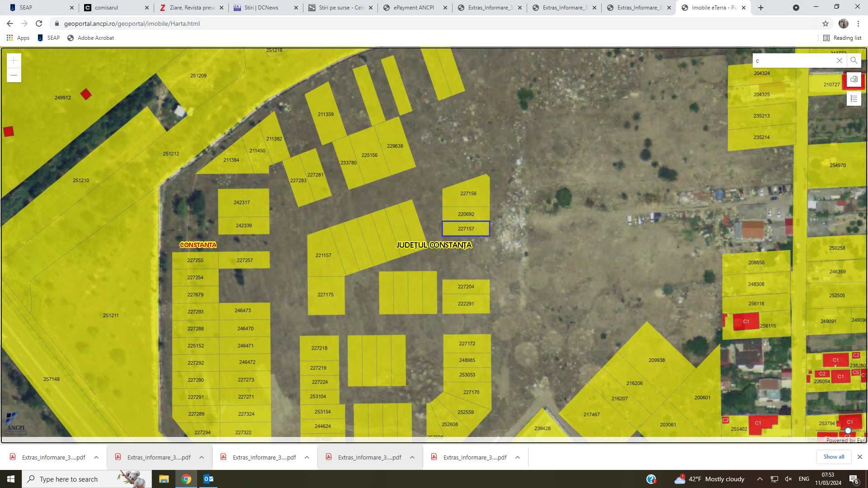Viewport: 868px width, 488px height.
Task: Close the downloads bar
Action: [x=860, y=457]
